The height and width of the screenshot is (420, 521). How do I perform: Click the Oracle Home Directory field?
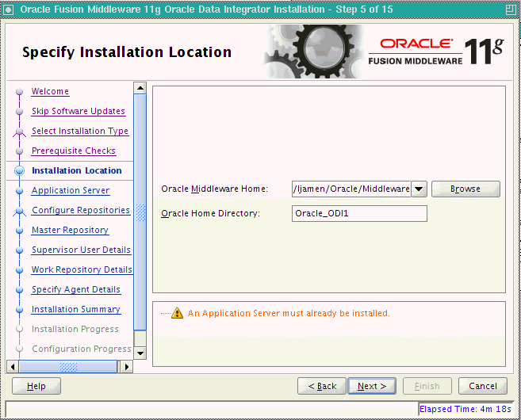359,213
